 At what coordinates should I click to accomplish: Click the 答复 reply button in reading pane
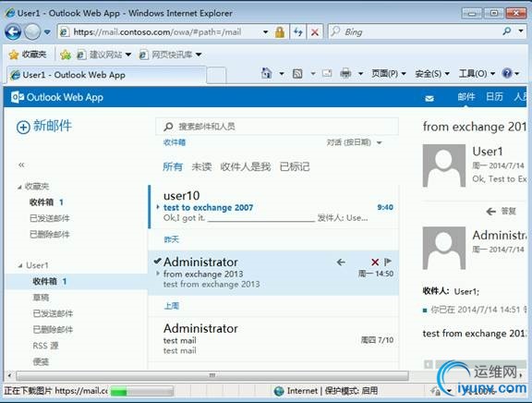pos(502,212)
